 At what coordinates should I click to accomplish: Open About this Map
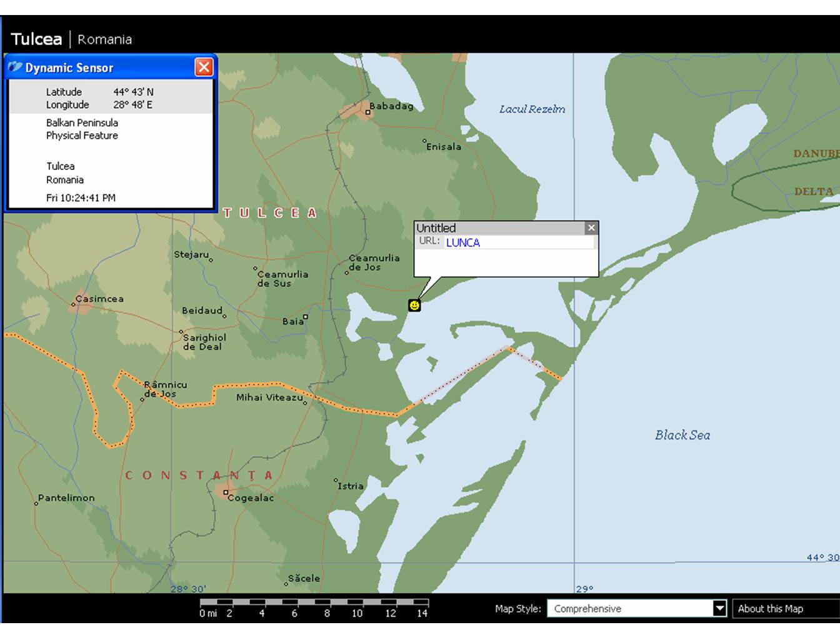point(770,608)
